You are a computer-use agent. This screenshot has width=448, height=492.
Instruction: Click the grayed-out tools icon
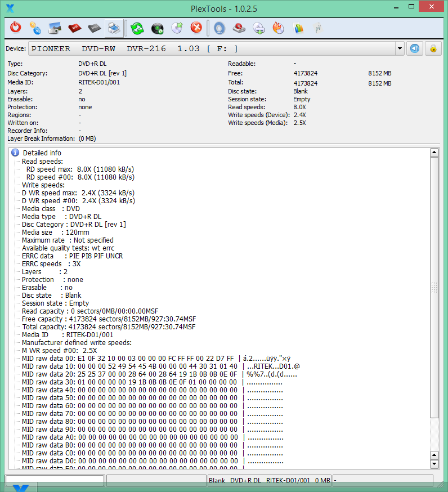tap(318, 28)
